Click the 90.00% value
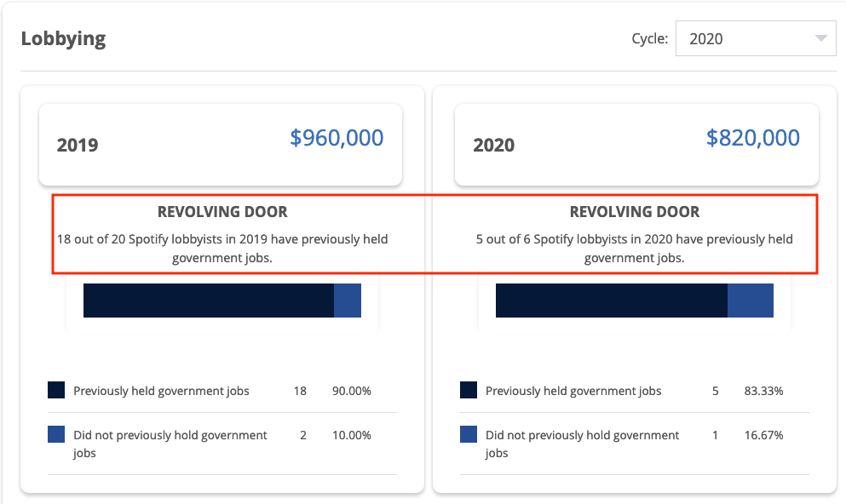This screenshot has height=504, width=846. pos(352,391)
